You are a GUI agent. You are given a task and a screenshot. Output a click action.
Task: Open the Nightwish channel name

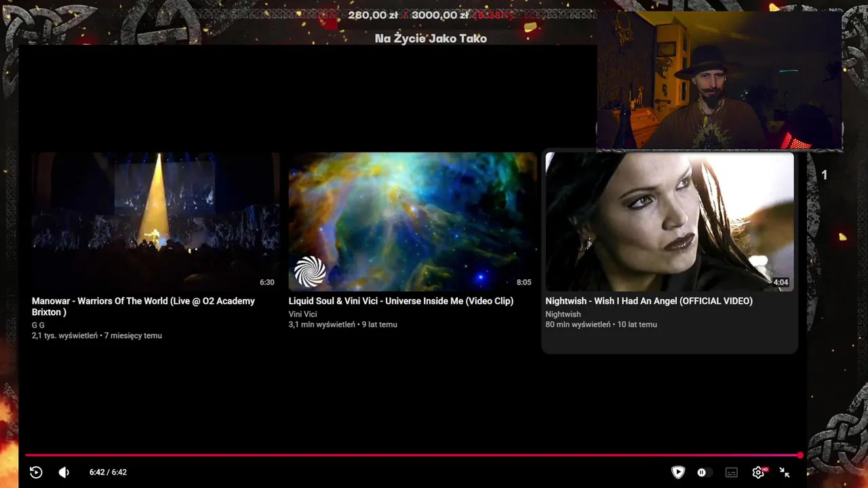[563, 314]
